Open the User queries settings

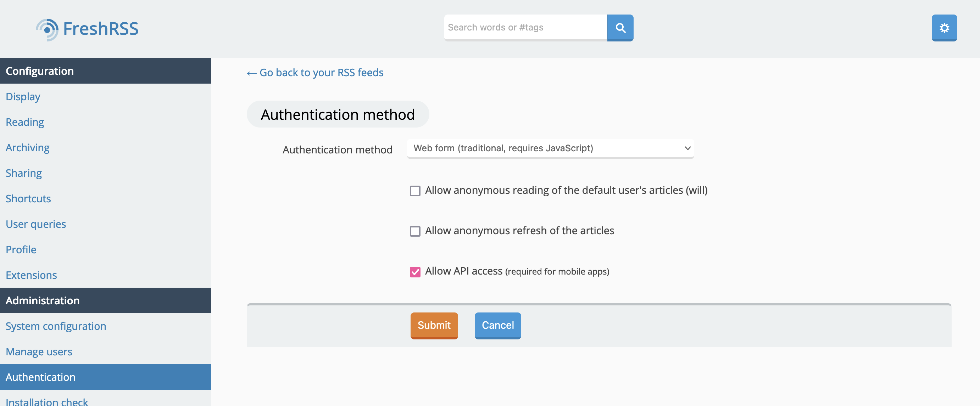point(36,224)
